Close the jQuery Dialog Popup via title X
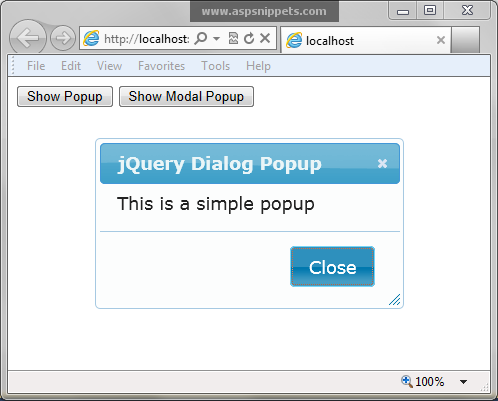Image resolution: width=498 pixels, height=401 pixels. coord(382,163)
